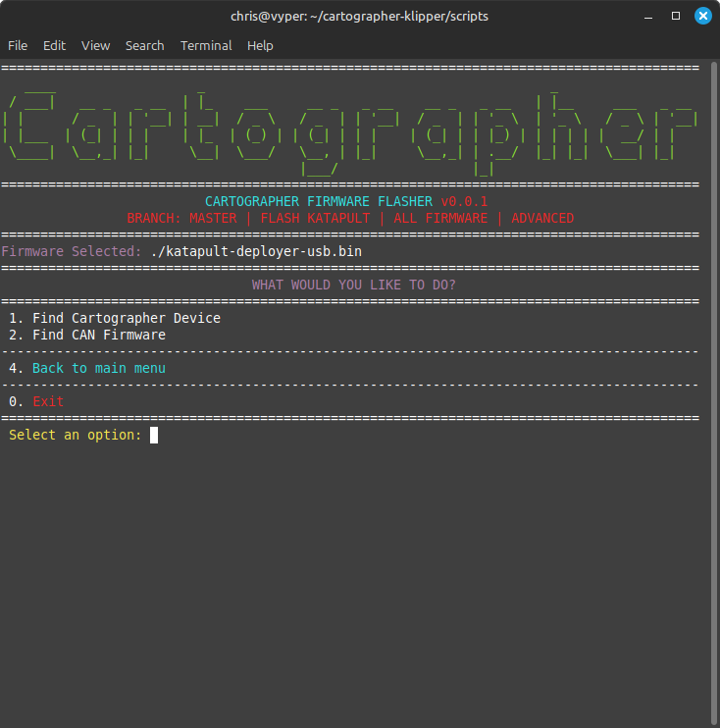Open the Help menu
This screenshot has height=728, width=720.
[x=260, y=45]
